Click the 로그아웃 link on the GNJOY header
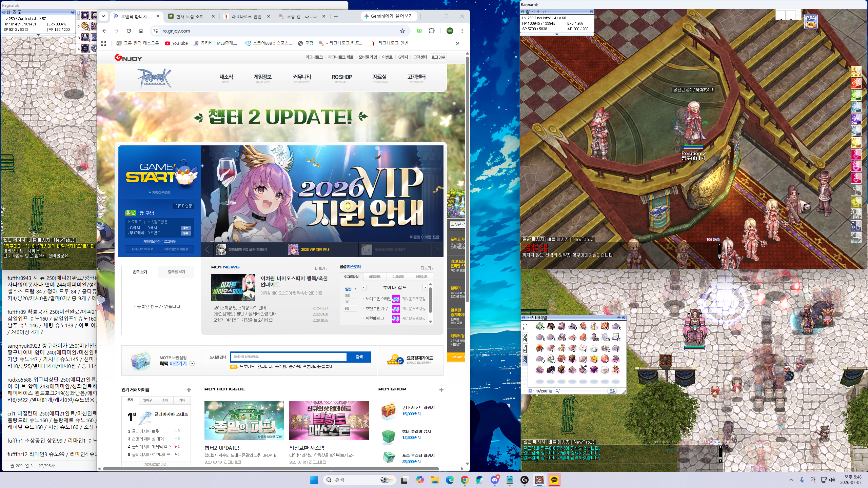The image size is (868, 488). pyautogui.click(x=438, y=57)
